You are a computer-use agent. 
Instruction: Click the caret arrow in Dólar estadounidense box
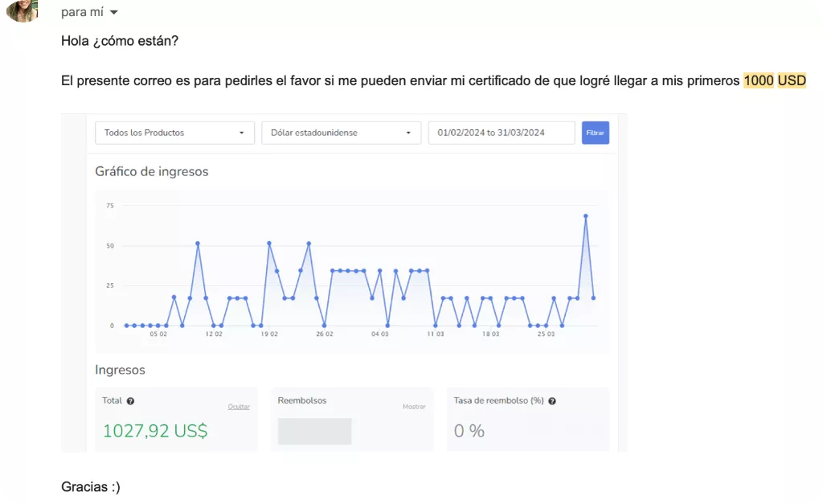tap(408, 133)
